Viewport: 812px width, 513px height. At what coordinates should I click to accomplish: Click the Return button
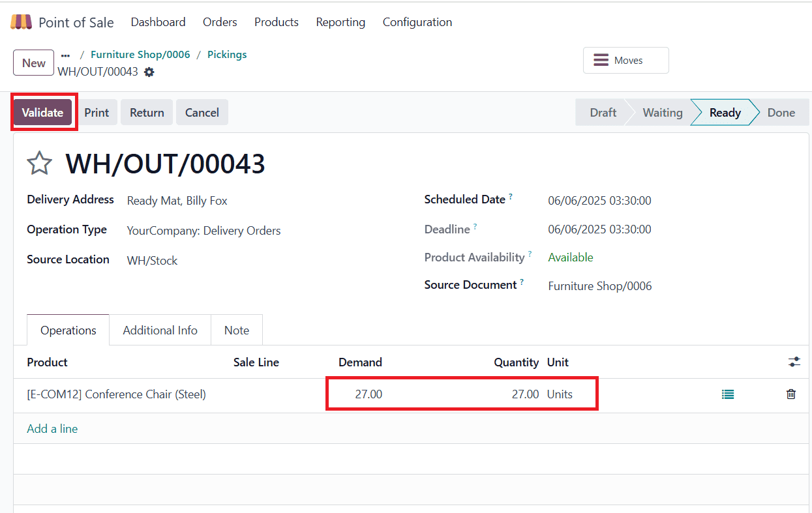(147, 112)
